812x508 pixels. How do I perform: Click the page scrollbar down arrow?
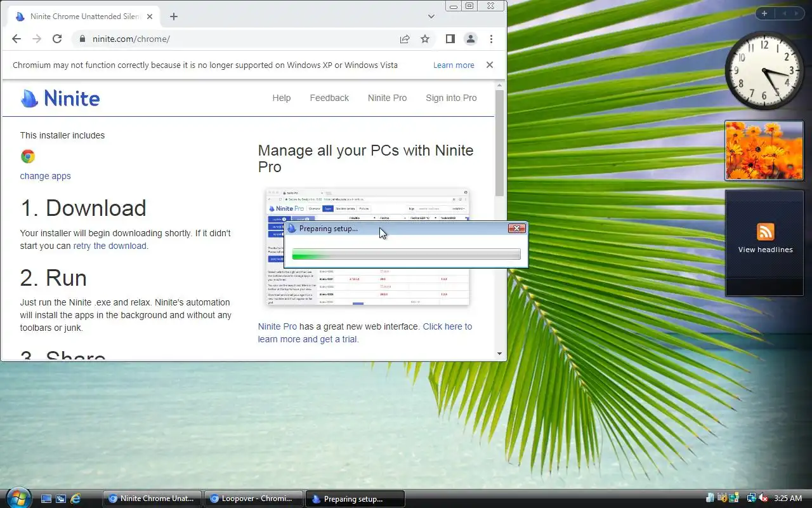pos(500,354)
